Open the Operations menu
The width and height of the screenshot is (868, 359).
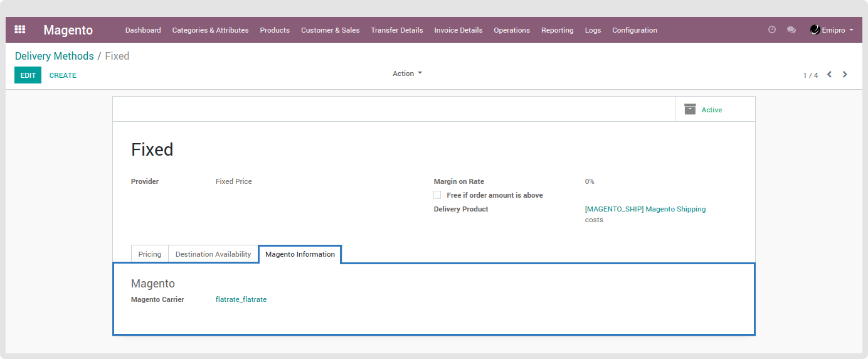click(x=512, y=30)
